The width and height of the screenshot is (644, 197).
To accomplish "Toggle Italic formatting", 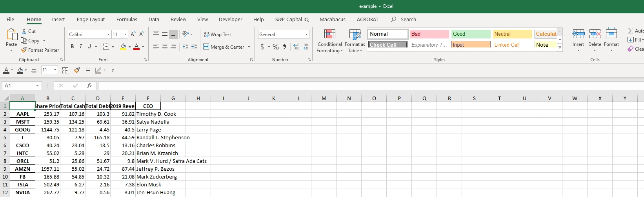I will coord(81,47).
